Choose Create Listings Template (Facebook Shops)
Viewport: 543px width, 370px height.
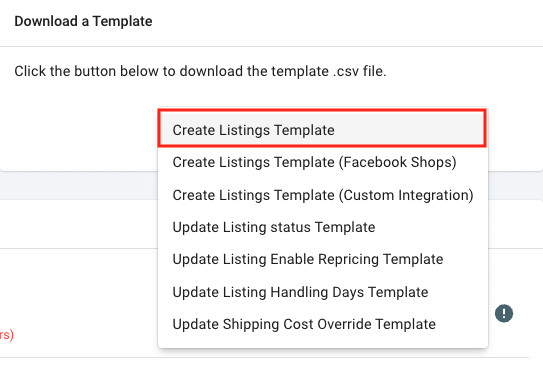(323, 162)
